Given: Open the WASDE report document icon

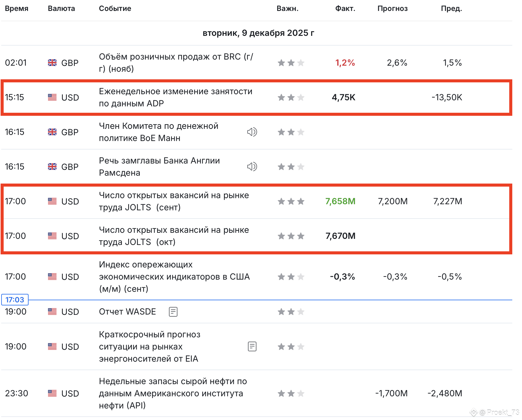Looking at the screenshot, I should click(173, 312).
